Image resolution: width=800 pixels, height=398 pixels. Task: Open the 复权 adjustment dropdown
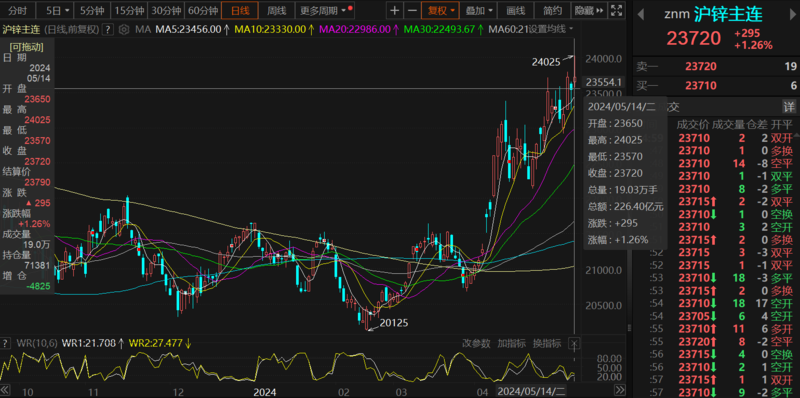pos(440,10)
